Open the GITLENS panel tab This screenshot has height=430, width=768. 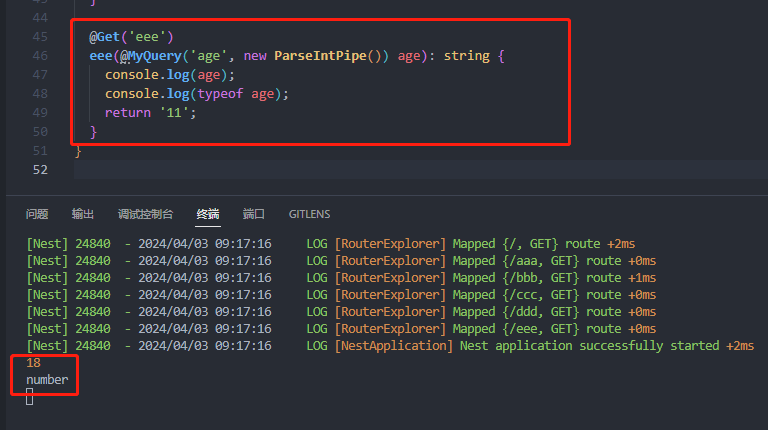pos(309,215)
